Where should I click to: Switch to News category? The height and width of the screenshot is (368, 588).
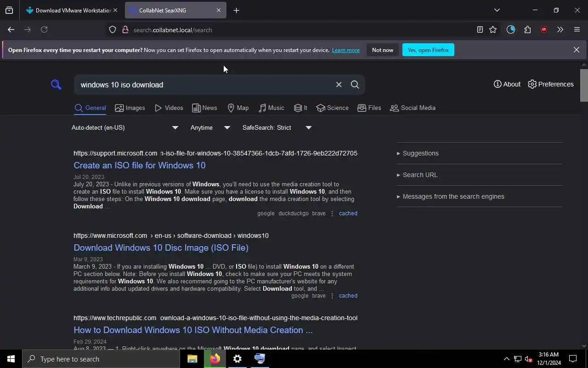(x=204, y=108)
